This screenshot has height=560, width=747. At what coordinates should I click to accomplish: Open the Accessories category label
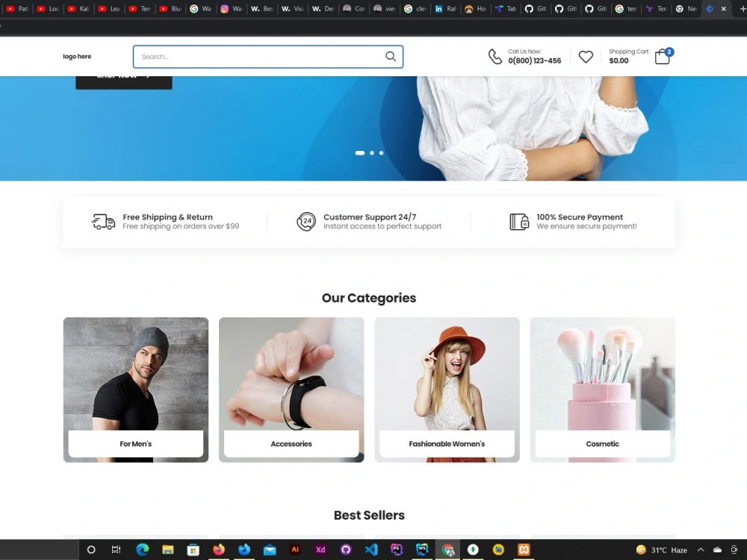(x=291, y=444)
